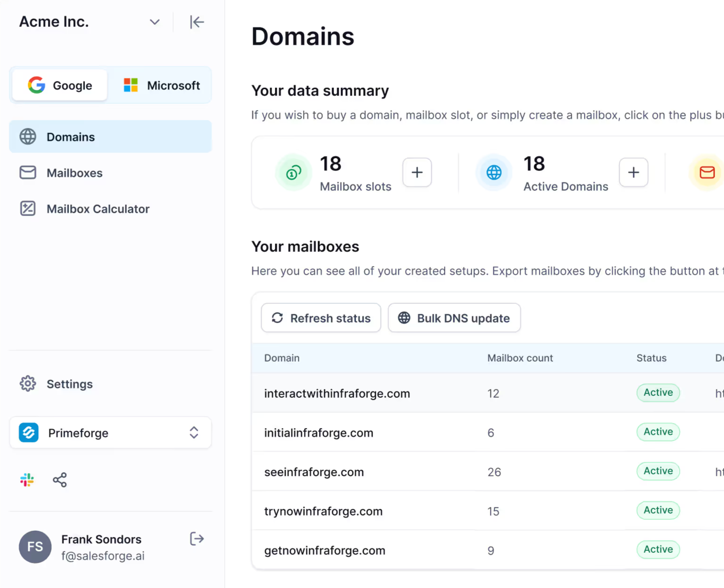Open the Mailboxes menu item
This screenshot has height=588, width=724.
(x=110, y=173)
